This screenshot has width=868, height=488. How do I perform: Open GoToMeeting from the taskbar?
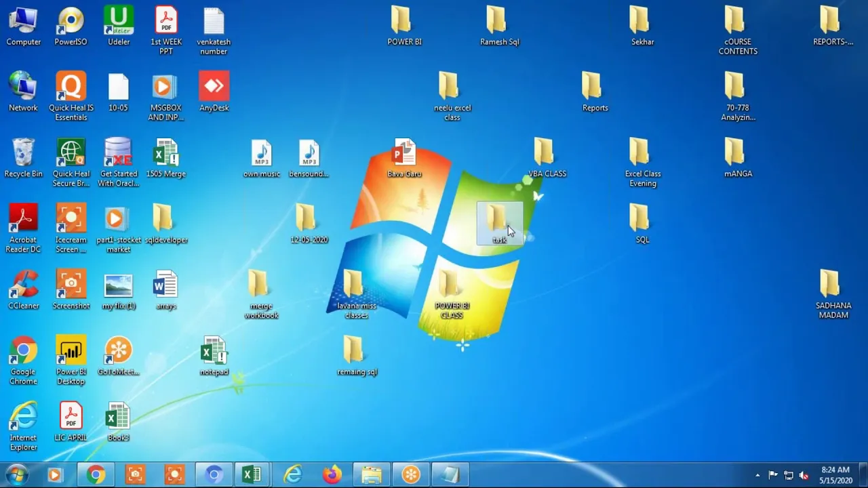pos(411,475)
